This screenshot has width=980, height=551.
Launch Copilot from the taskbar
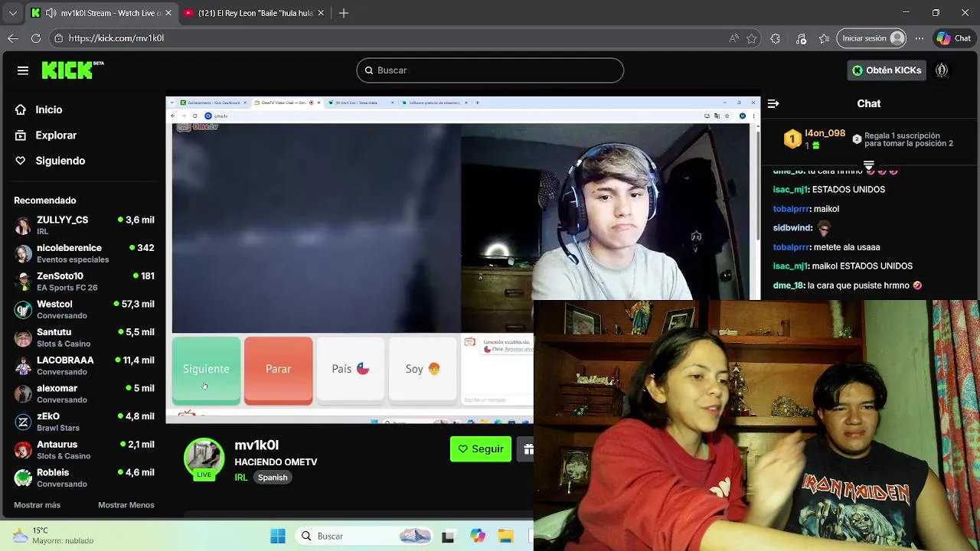[x=478, y=536]
